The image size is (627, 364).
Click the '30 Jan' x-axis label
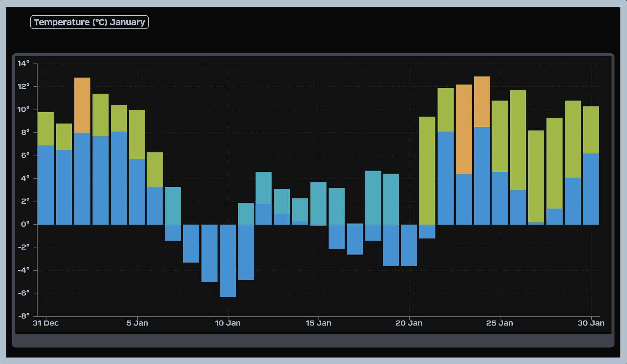tap(591, 323)
